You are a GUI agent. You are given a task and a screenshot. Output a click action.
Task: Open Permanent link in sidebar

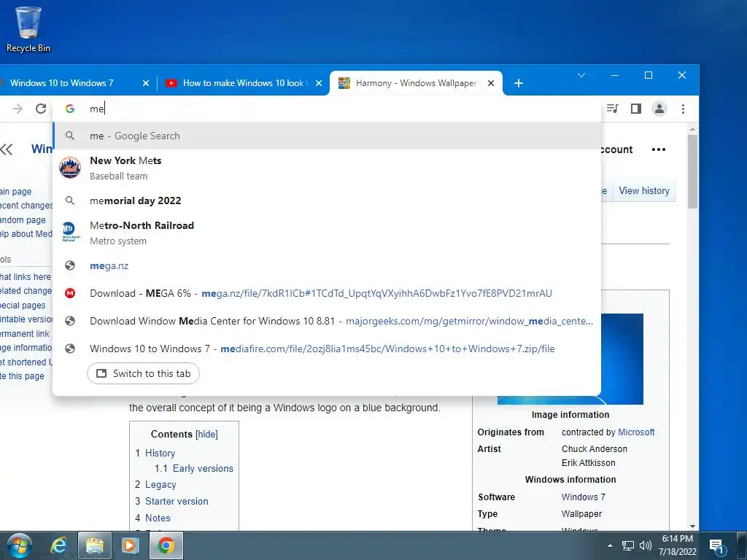coord(24,333)
